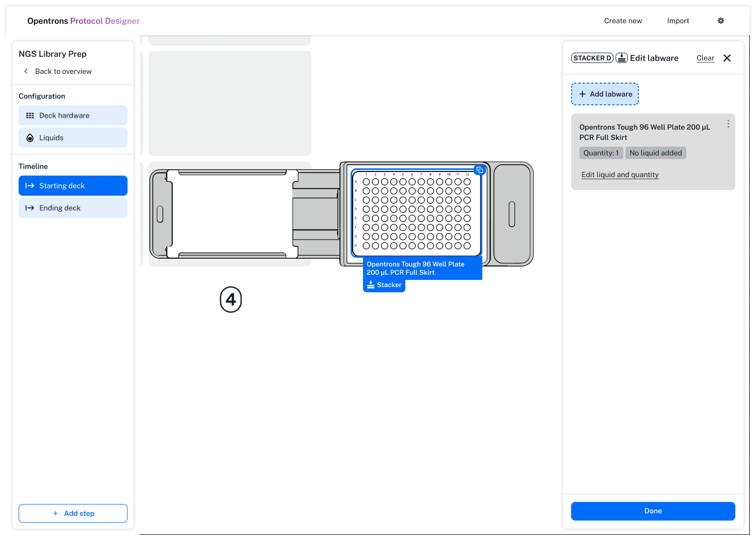756x535 pixels.
Task: Open settings via the gear icon
Action: (721, 21)
